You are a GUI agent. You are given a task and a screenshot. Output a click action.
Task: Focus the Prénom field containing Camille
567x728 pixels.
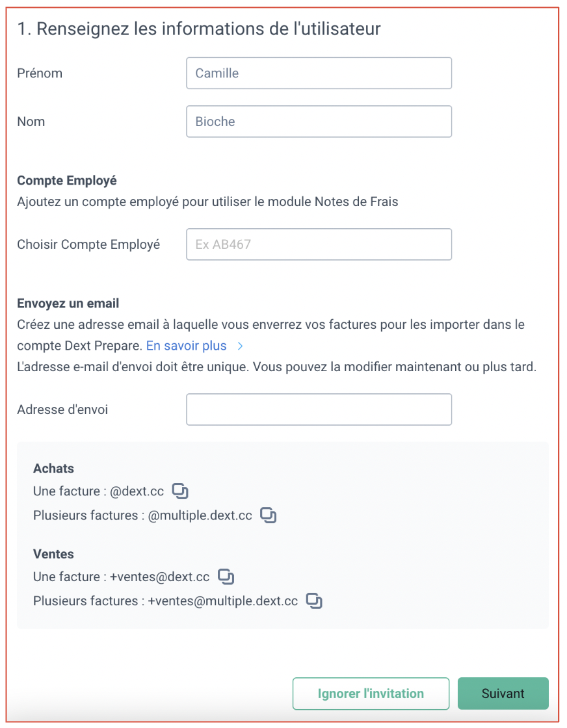[x=319, y=73]
